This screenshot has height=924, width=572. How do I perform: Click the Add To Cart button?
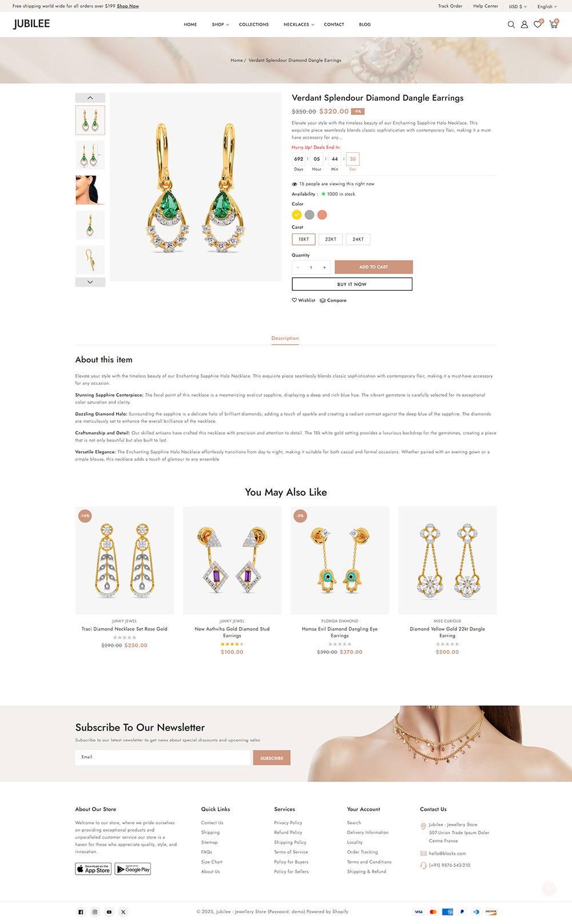point(374,267)
